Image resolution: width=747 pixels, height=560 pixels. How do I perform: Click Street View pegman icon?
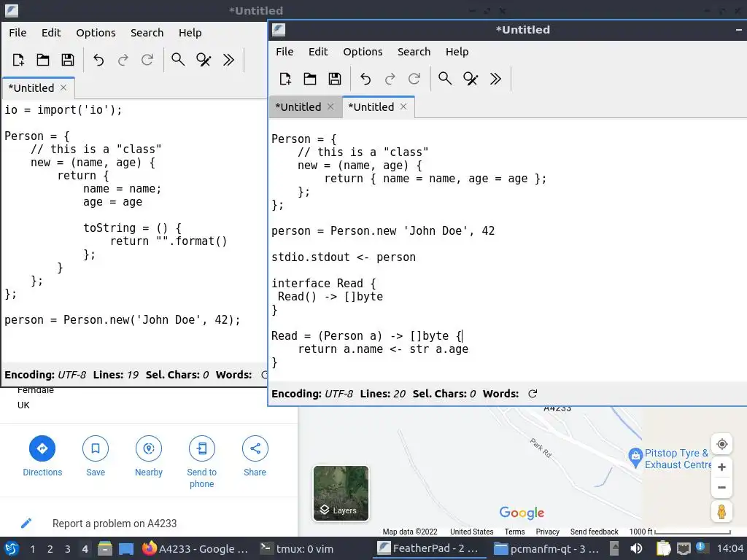721,511
